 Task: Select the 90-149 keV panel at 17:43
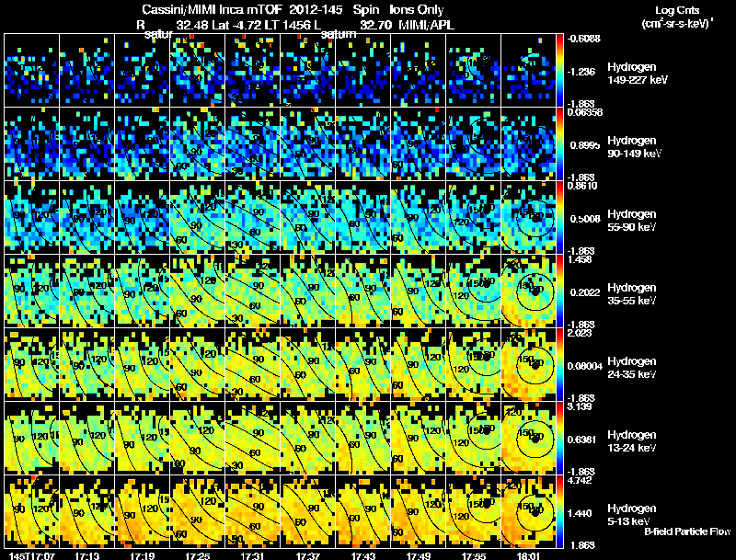pos(362,144)
